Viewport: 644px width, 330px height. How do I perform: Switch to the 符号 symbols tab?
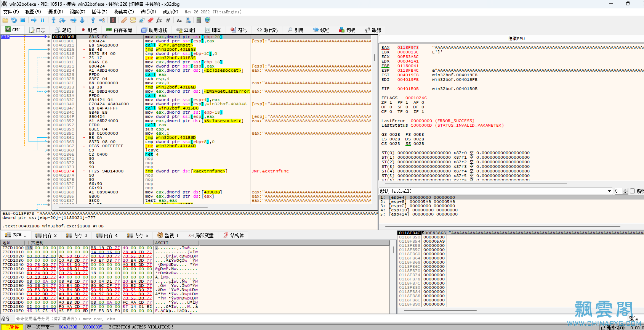[x=239, y=30]
